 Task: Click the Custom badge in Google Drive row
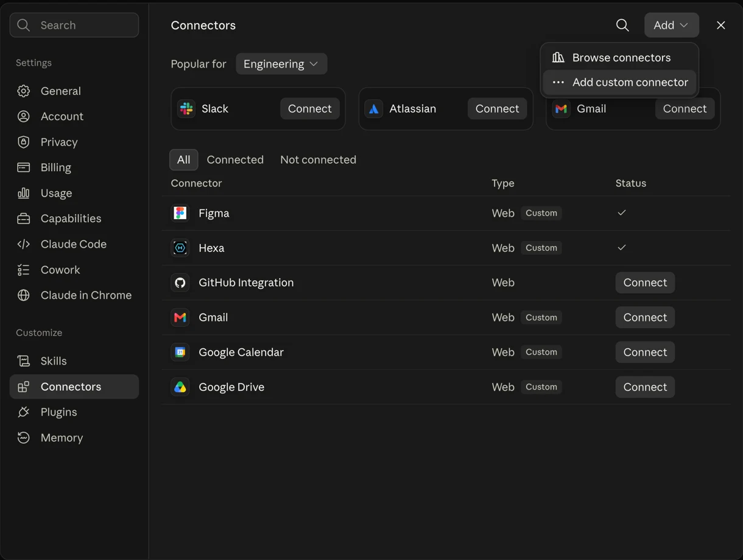coord(541,387)
